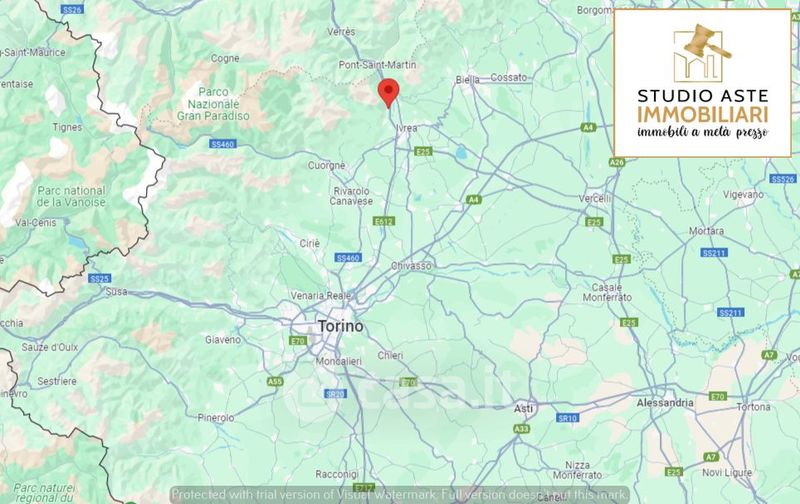Click the red location pin near Ivrea
The height and width of the screenshot is (504, 800).
coord(388,93)
